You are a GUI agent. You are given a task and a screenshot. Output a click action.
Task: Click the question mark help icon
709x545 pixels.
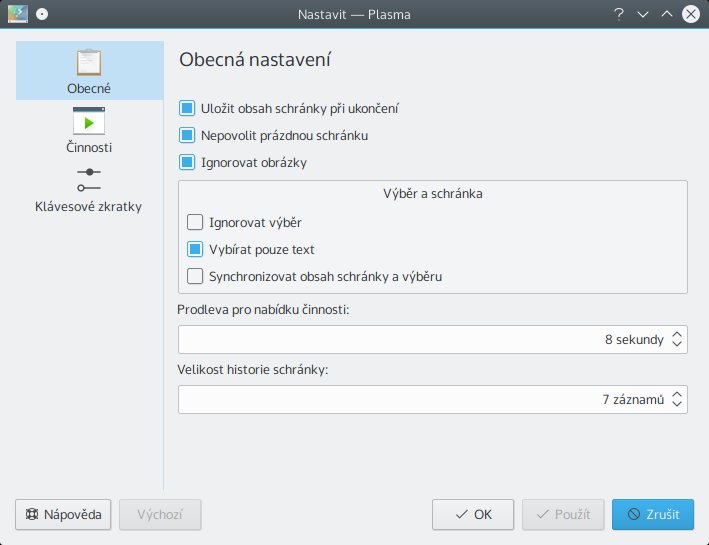[x=619, y=15]
